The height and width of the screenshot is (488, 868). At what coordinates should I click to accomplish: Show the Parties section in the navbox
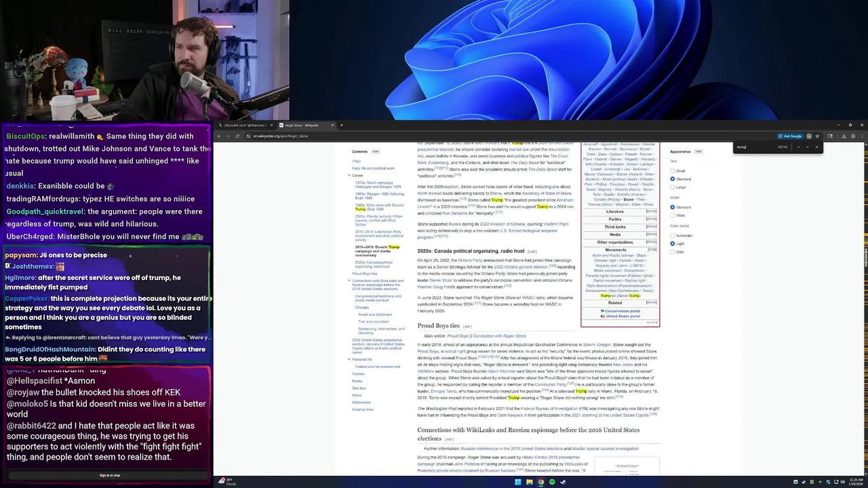coord(651,219)
